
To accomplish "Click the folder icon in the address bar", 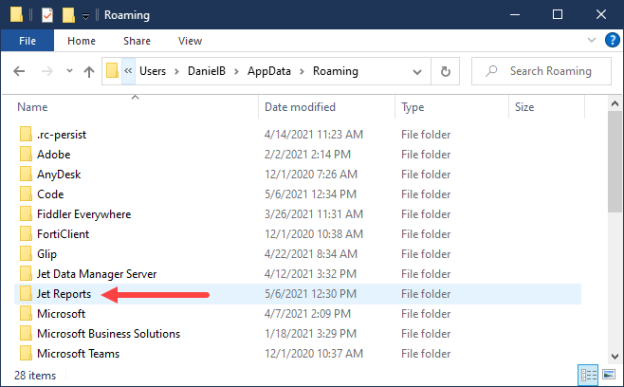I will [x=112, y=71].
